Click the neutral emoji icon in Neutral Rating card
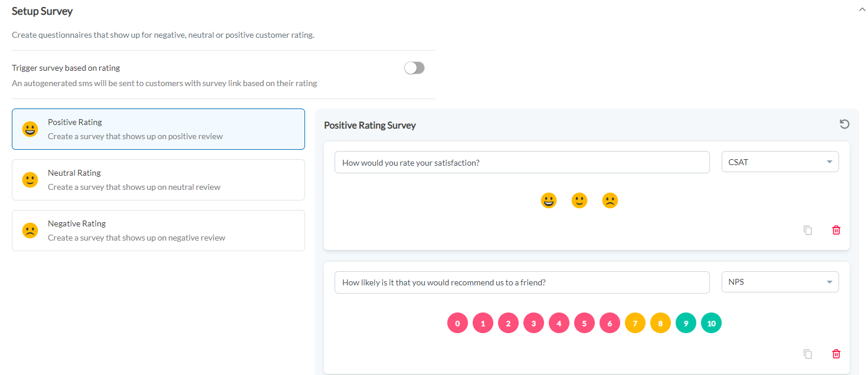The image size is (868, 375). [30, 180]
